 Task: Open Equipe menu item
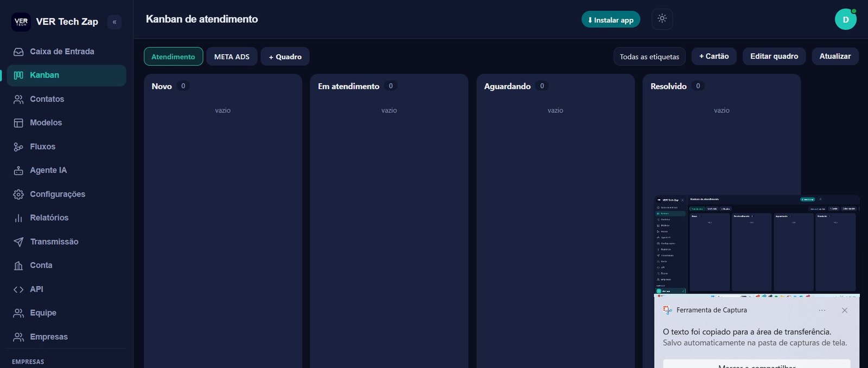pyautogui.click(x=66, y=313)
